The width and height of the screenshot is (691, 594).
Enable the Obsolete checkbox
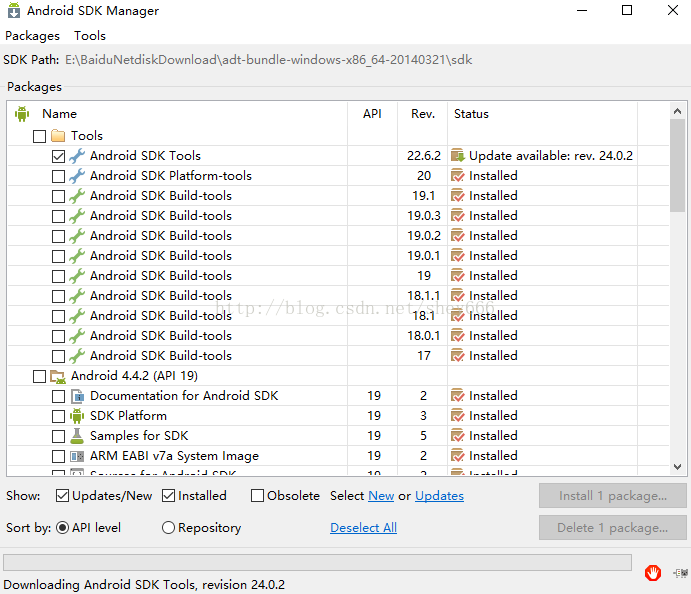257,496
